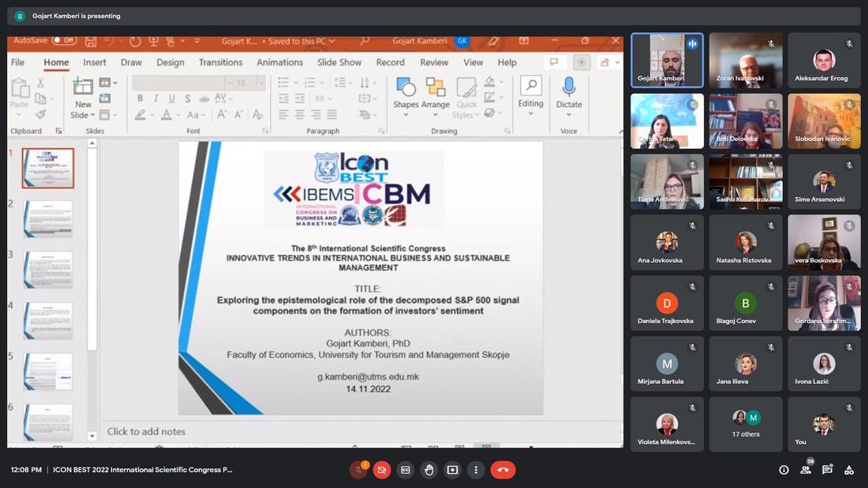Click the text highlight color button

(140, 114)
